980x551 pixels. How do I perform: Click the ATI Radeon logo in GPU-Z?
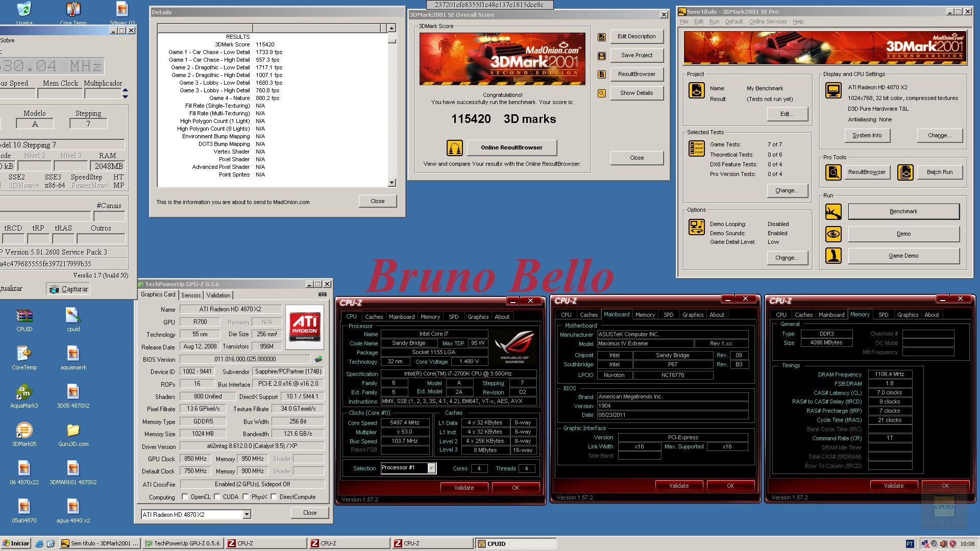pos(305,327)
